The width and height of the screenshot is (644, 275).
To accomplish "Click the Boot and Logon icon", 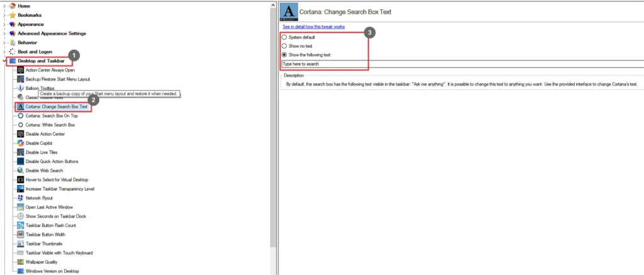I will tap(13, 52).
